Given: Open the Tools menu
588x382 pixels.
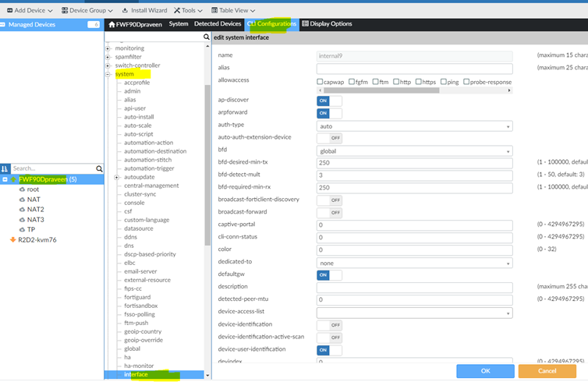Looking at the screenshot, I should tap(188, 10).
